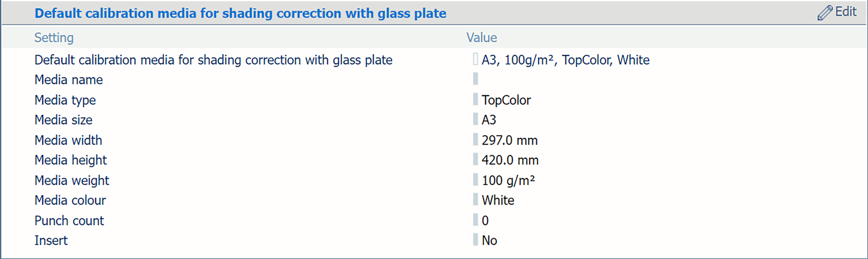Screen dimensions: 868x259
Task: Click the Setting column header
Action: [x=54, y=37]
